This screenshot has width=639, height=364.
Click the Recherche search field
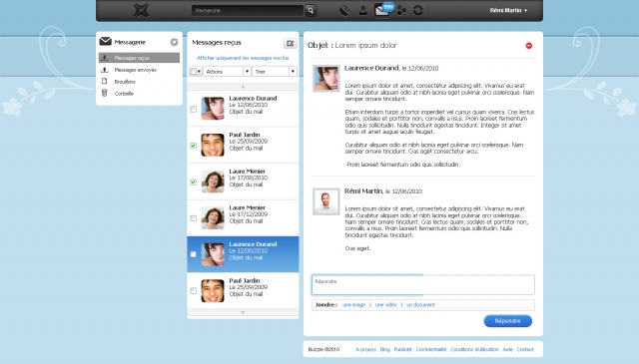click(x=248, y=11)
